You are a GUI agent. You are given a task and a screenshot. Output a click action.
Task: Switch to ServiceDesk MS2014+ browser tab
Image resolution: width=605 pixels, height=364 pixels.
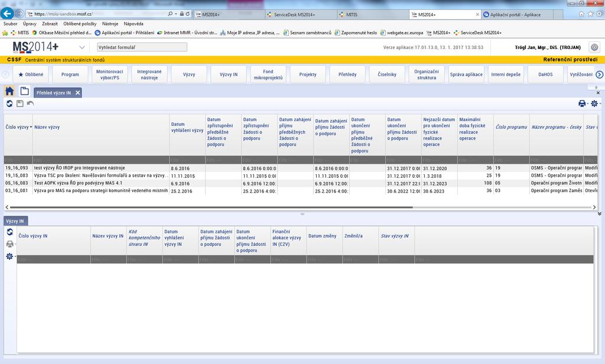pos(301,15)
